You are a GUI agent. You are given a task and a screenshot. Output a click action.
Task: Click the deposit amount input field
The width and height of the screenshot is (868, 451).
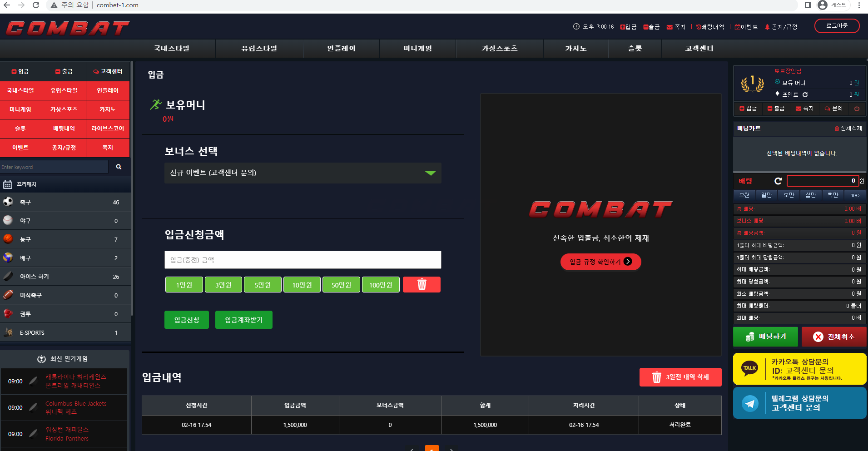click(303, 260)
